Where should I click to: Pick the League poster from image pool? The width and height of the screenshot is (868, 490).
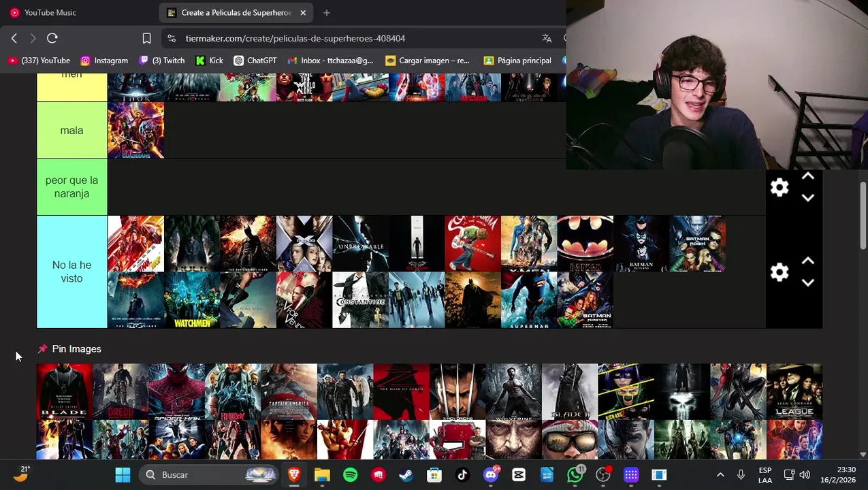click(794, 391)
